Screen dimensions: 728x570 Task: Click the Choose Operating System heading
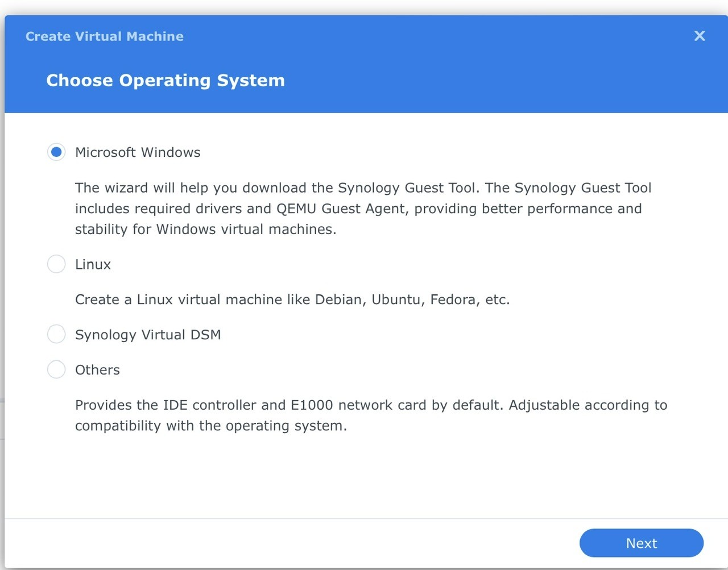tap(166, 80)
